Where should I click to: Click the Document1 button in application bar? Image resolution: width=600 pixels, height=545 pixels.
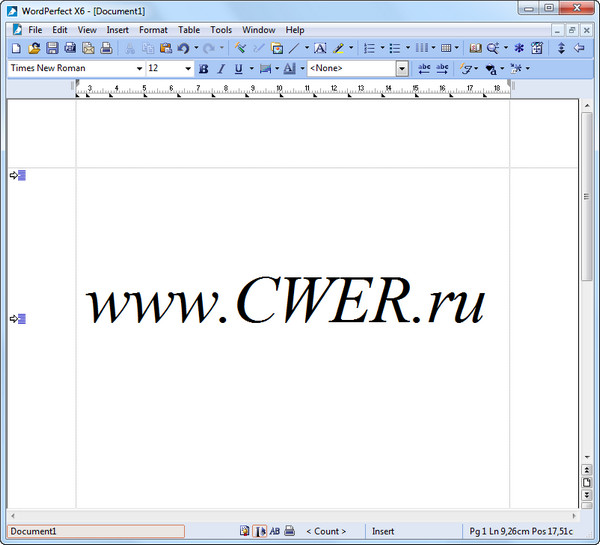[96, 531]
